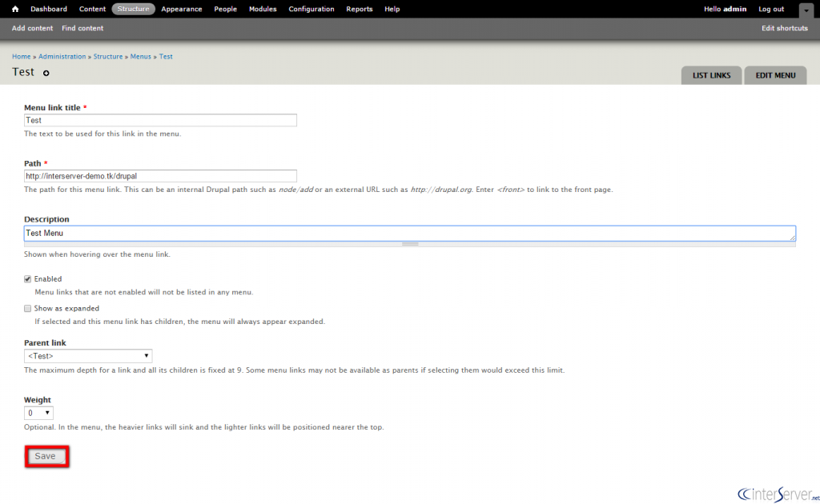Switch to the Edit Menu tab
The width and height of the screenshot is (820, 504).
point(775,75)
